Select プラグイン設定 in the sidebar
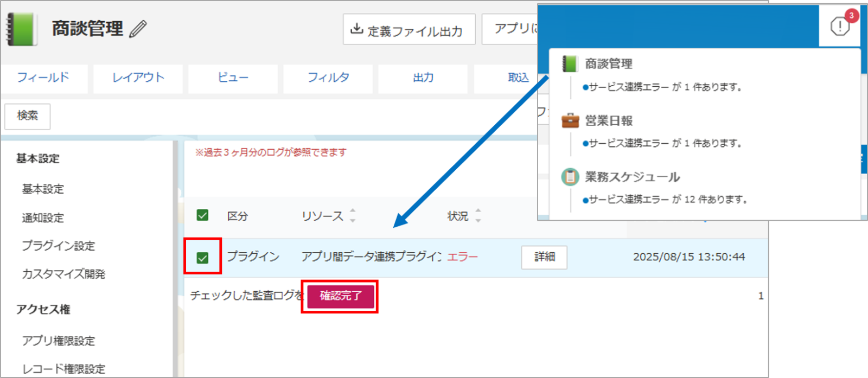 coord(58,246)
